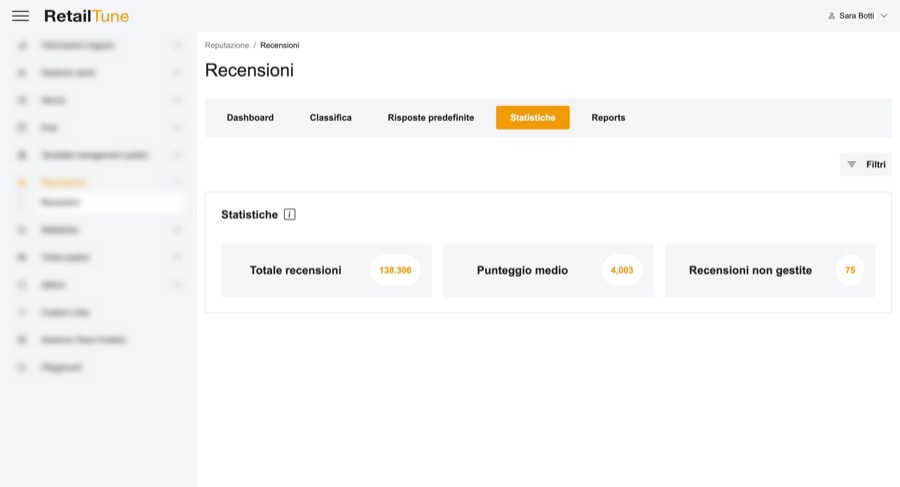Viewport: 900px width, 487px height.
Task: Open the Classifica tab
Action: coord(331,118)
